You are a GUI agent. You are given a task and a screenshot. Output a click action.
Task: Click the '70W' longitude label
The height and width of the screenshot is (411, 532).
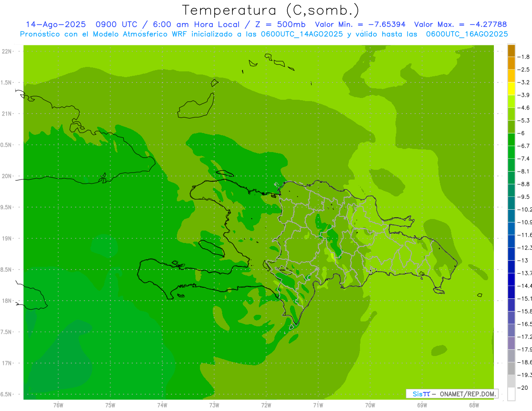pyautogui.click(x=370, y=405)
